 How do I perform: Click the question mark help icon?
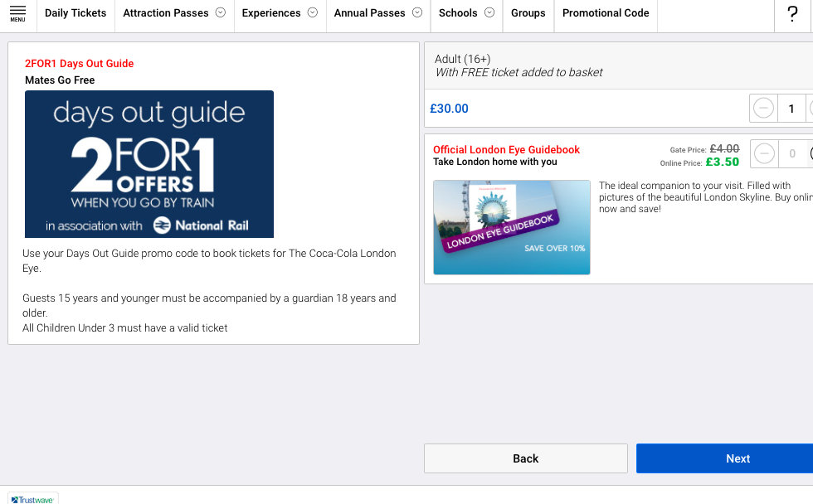coord(791,14)
